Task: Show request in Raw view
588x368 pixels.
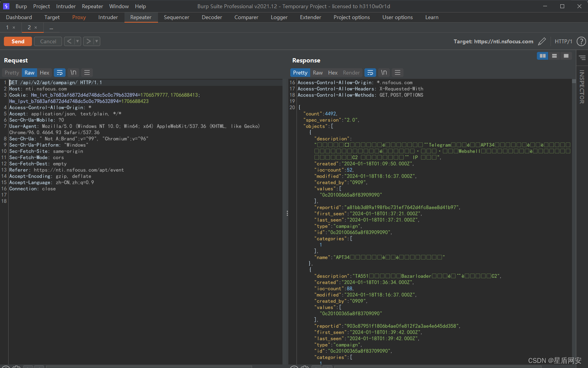Action: click(30, 73)
